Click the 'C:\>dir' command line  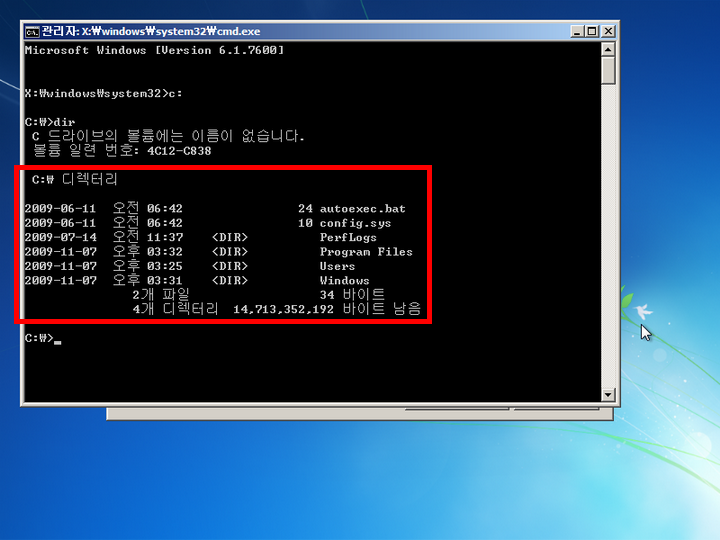(x=50, y=122)
